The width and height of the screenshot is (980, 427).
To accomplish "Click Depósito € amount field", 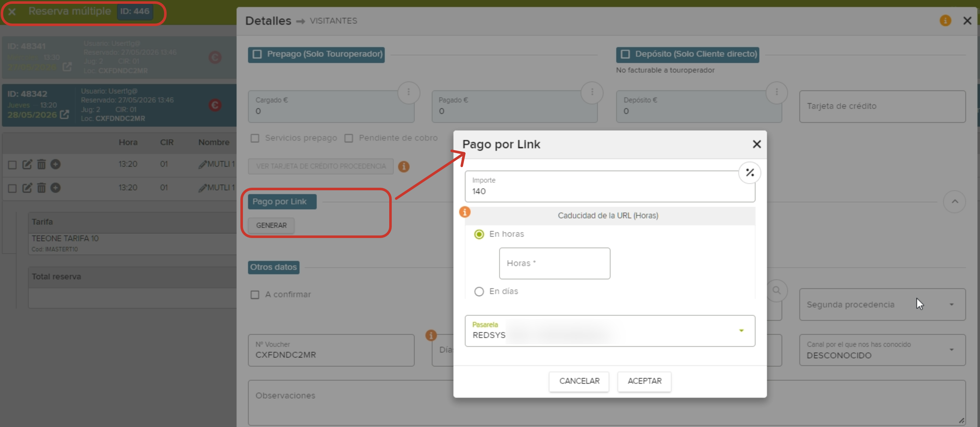I will pos(699,107).
